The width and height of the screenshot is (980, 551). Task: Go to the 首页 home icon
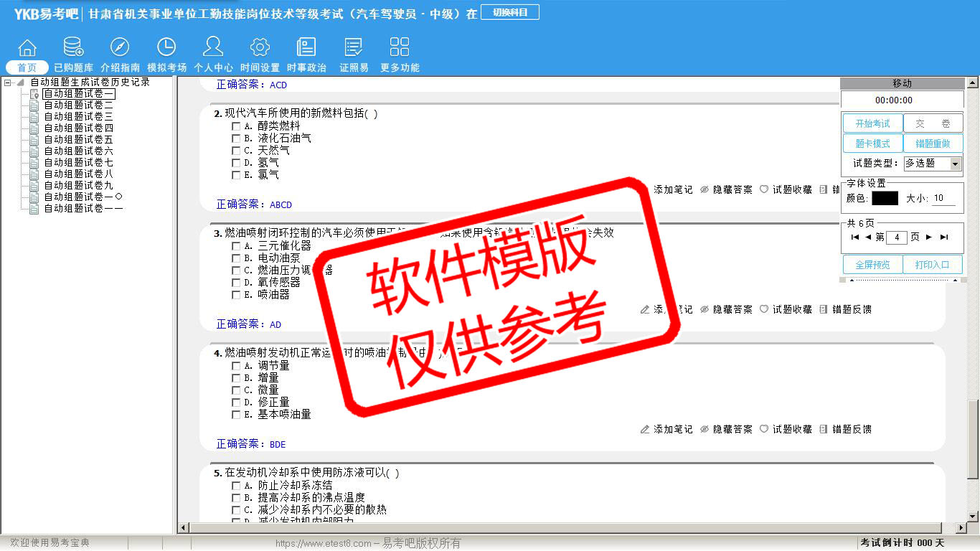[27, 48]
